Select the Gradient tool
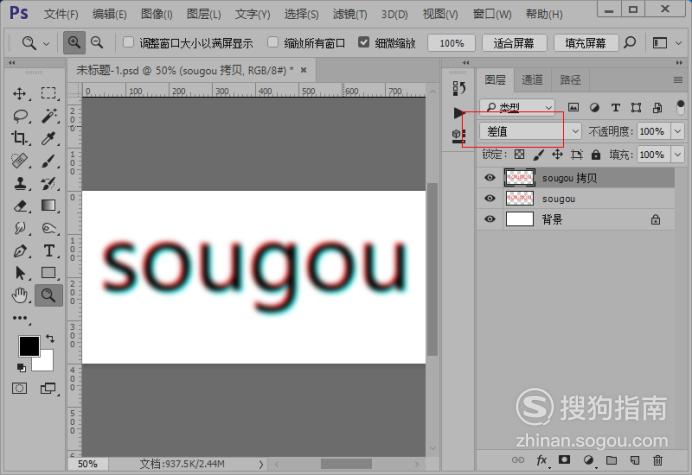 point(49,206)
